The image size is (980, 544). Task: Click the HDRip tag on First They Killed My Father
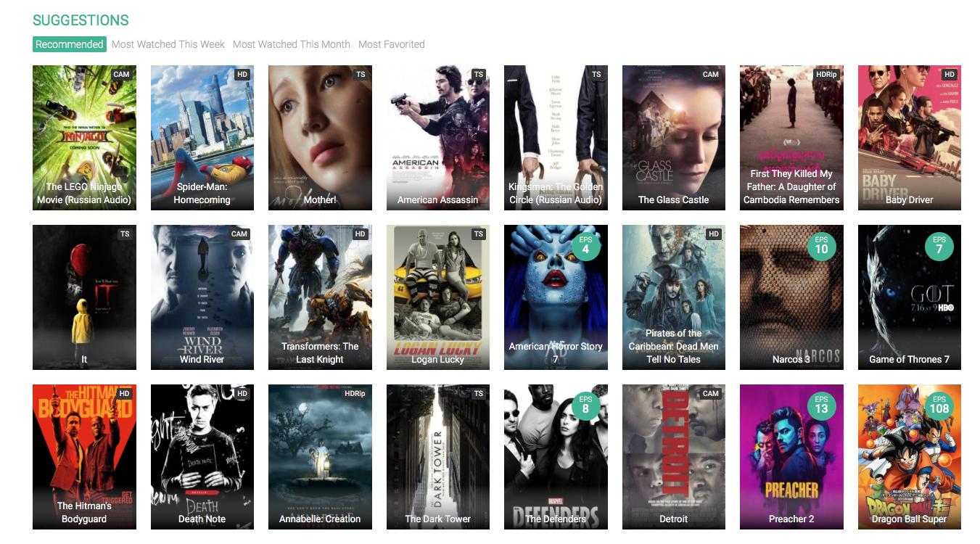[x=826, y=75]
